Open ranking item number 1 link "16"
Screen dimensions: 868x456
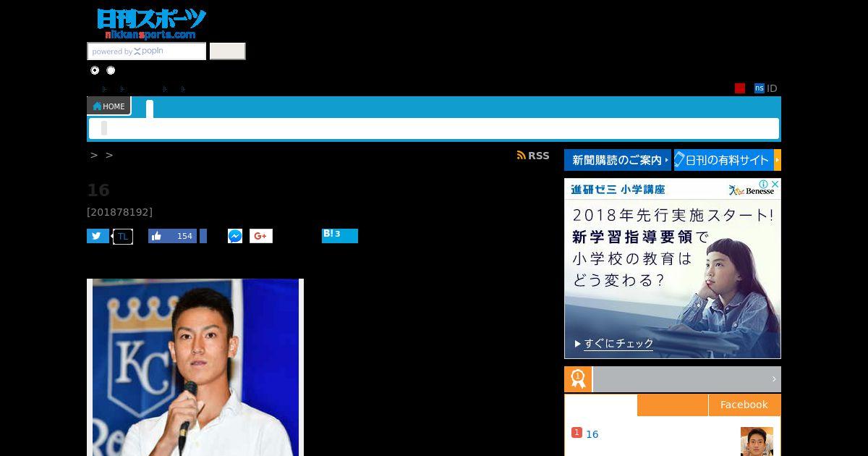click(x=592, y=434)
